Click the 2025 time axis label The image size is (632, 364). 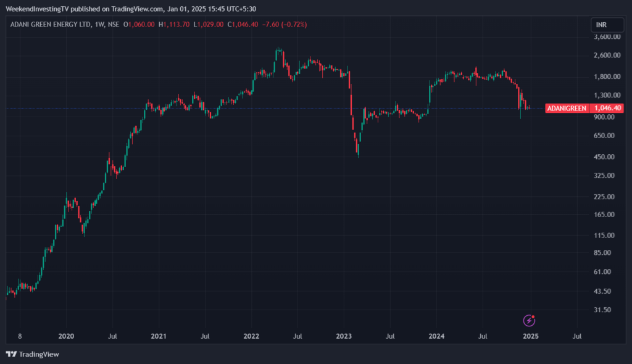tap(530, 336)
